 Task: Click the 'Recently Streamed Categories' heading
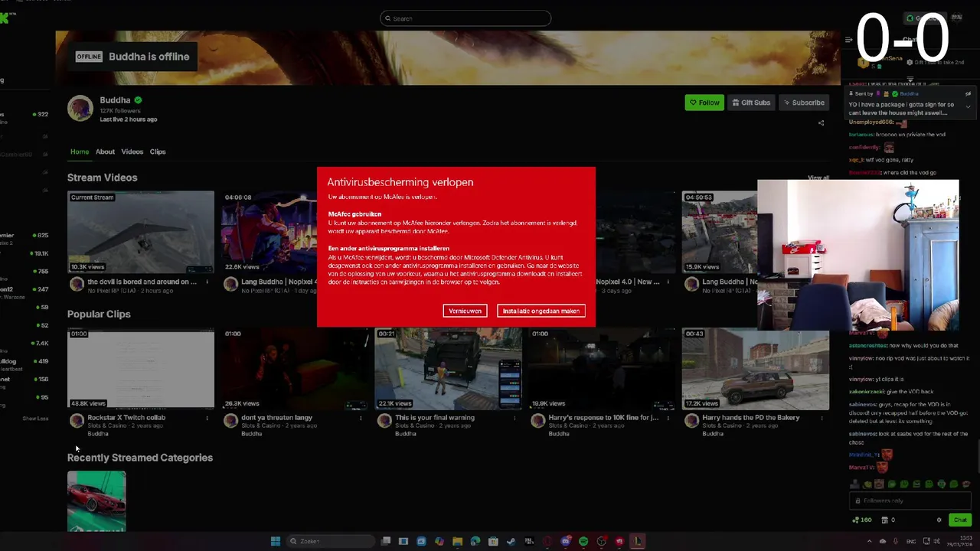(140, 458)
